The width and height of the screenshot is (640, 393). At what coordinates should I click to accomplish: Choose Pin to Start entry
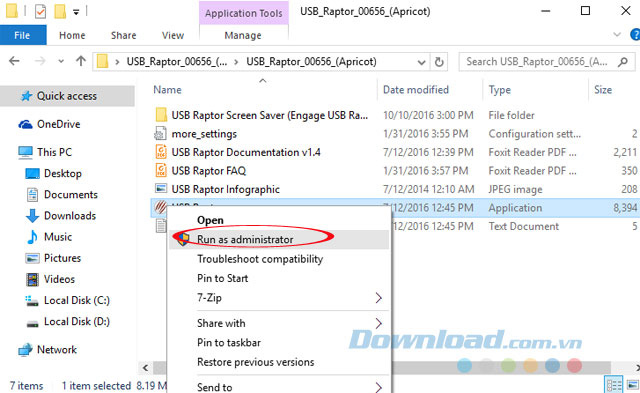tap(222, 278)
